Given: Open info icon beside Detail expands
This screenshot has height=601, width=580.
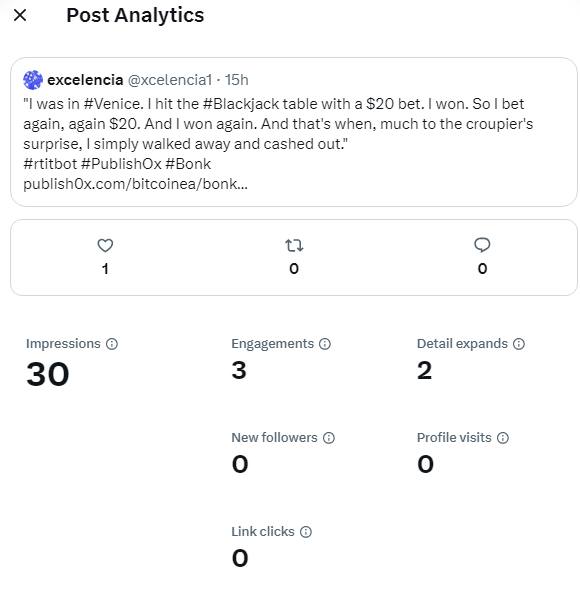Looking at the screenshot, I should click(519, 344).
